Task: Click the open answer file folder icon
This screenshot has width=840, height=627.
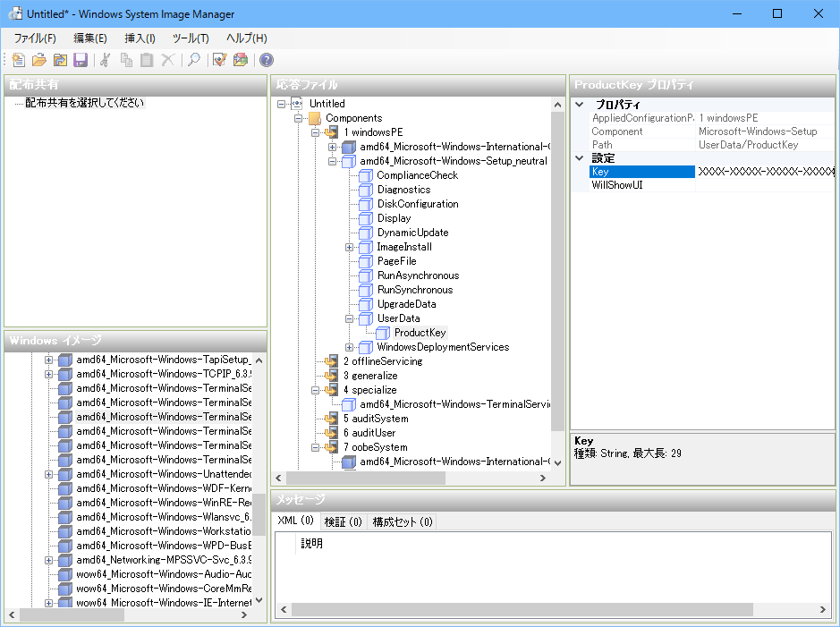Action: coord(39,60)
